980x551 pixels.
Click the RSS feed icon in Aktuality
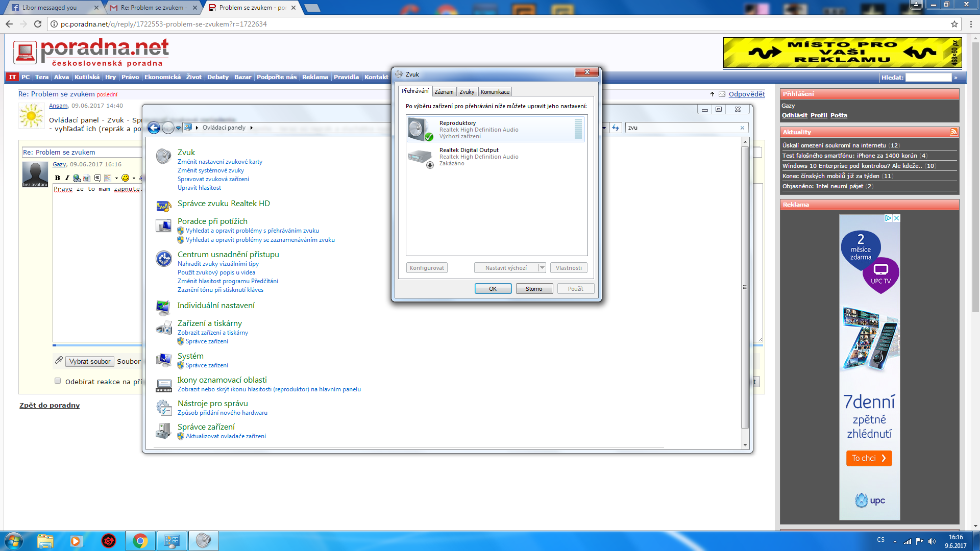953,132
